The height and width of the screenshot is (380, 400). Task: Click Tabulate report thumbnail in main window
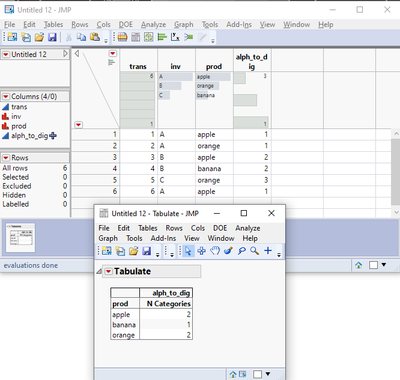20,238
